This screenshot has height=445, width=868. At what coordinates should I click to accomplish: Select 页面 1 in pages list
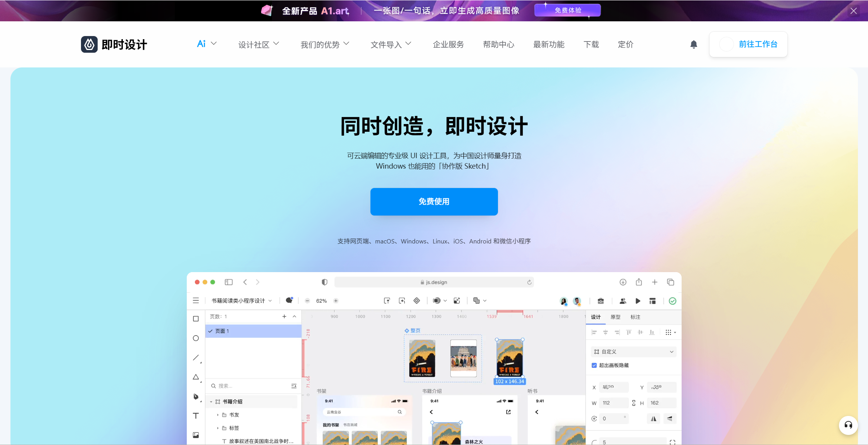click(x=253, y=331)
